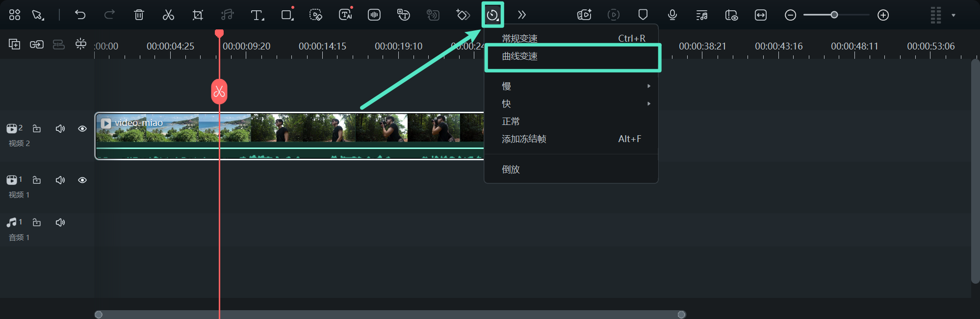Viewport: 980px width, 319px height.
Task: Record voiceover with microphone icon
Action: point(672,15)
